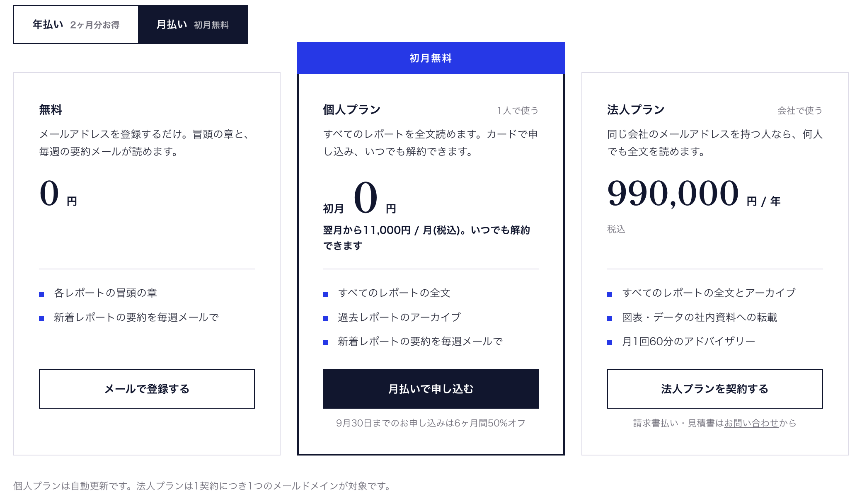Click 月払いで申し込む button

pos(431,389)
